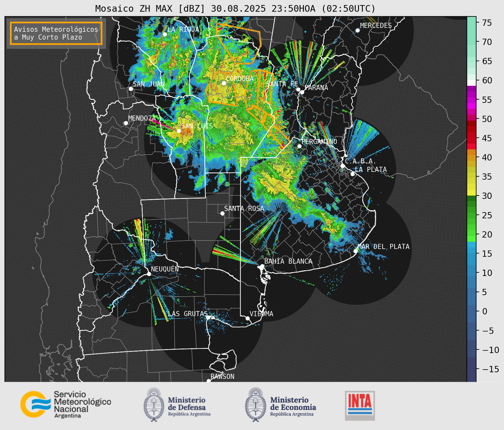504x430 pixels.
Task: Select the LAS GRUTAS city label
Action: 188,314
